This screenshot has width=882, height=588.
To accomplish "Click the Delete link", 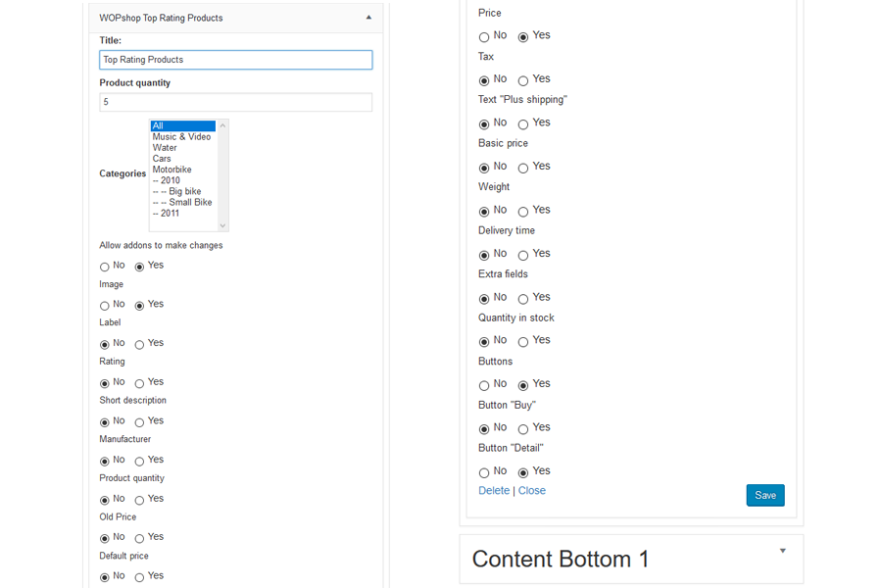I will pyautogui.click(x=494, y=491).
